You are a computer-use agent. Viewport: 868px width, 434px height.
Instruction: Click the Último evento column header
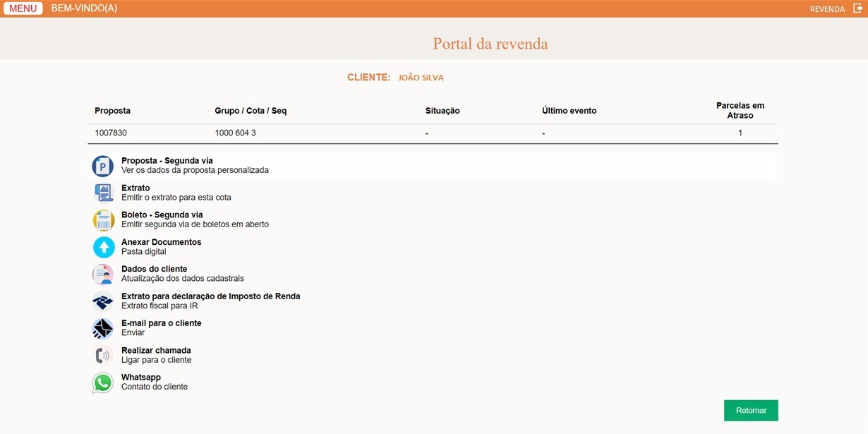point(568,110)
